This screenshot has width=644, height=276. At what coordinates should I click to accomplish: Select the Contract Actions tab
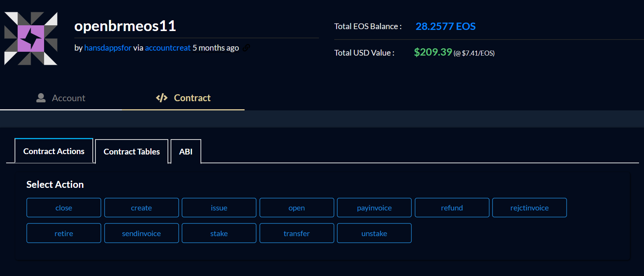tap(54, 151)
